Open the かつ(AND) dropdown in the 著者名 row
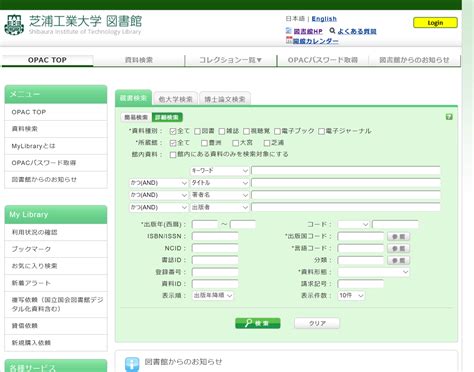 (159, 195)
